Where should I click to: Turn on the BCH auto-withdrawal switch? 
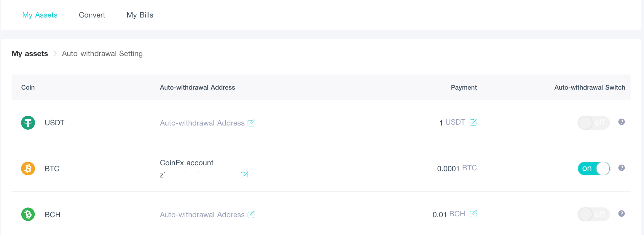coord(593,214)
